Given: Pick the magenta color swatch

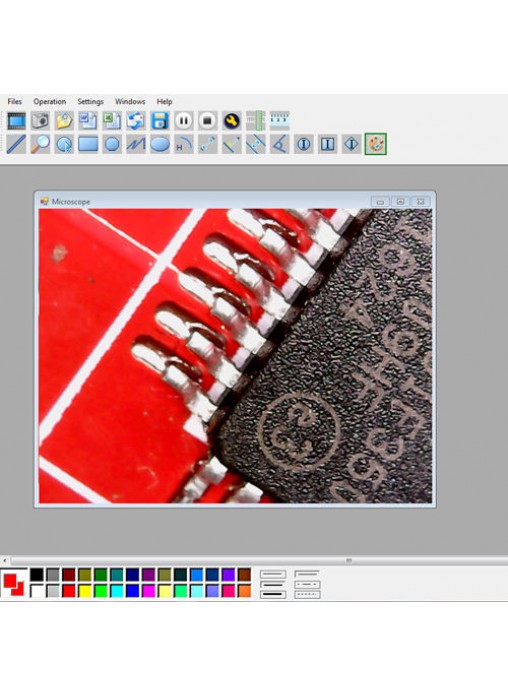Looking at the screenshot, I should [x=149, y=591].
